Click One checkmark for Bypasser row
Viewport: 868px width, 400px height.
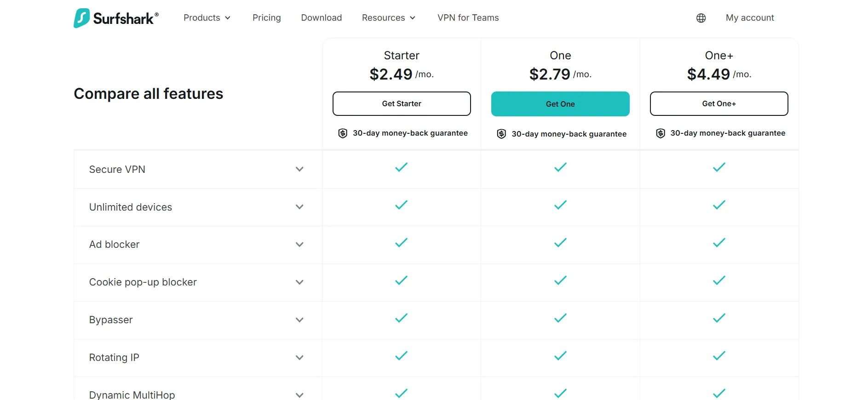click(x=560, y=318)
